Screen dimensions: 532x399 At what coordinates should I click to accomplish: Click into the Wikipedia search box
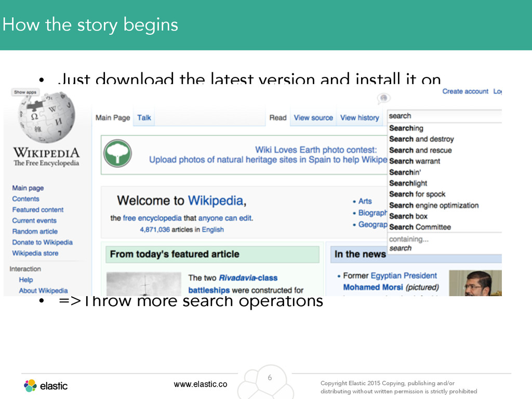coord(445,116)
